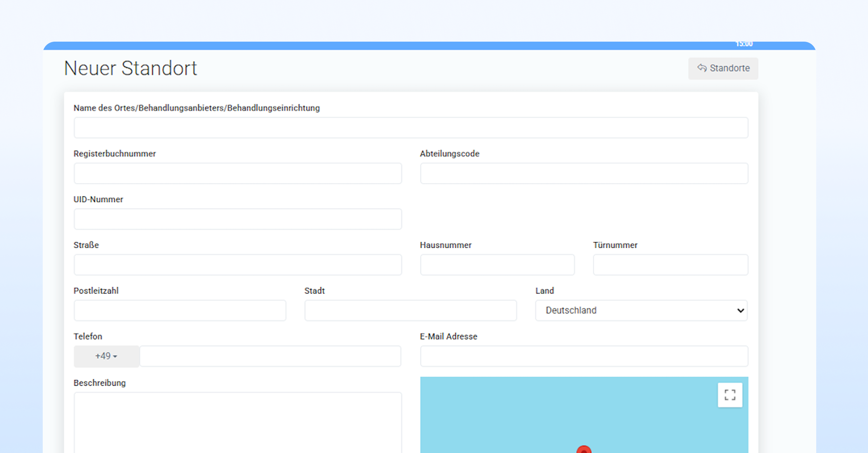Click the Registerbuchnummer input field
Viewport: 868px width, 453px height.
click(x=238, y=173)
